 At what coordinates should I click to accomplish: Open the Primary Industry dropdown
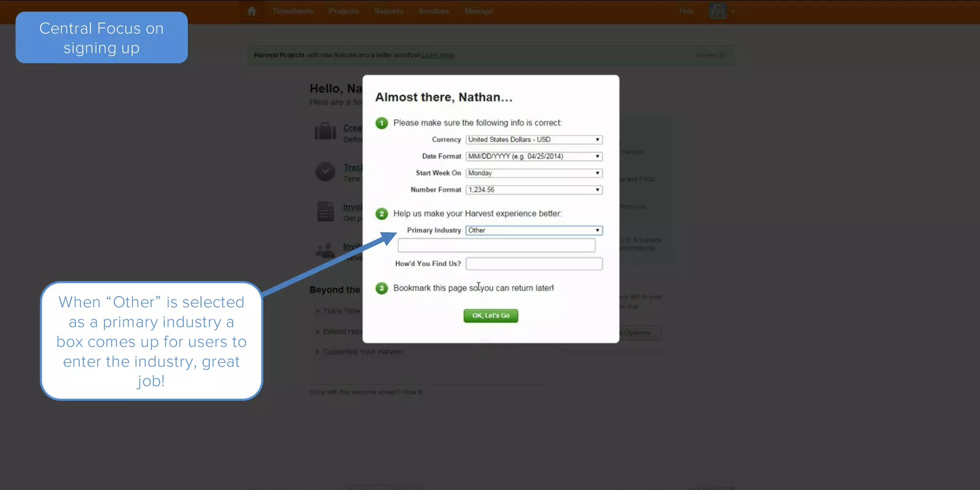tap(534, 231)
